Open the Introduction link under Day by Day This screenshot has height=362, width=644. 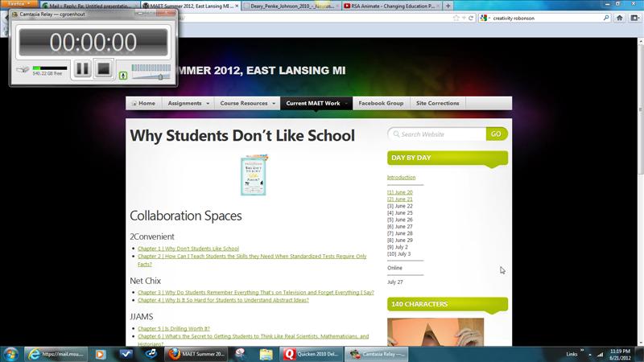pyautogui.click(x=401, y=177)
